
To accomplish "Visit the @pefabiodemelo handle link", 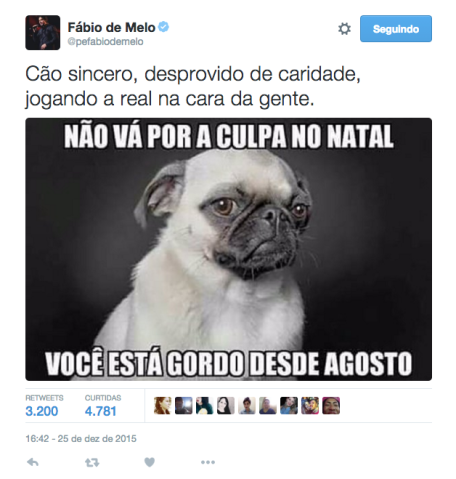I will (105, 42).
